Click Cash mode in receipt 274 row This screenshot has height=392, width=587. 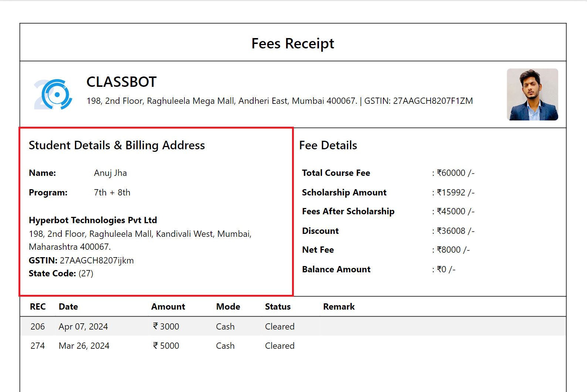[225, 346]
